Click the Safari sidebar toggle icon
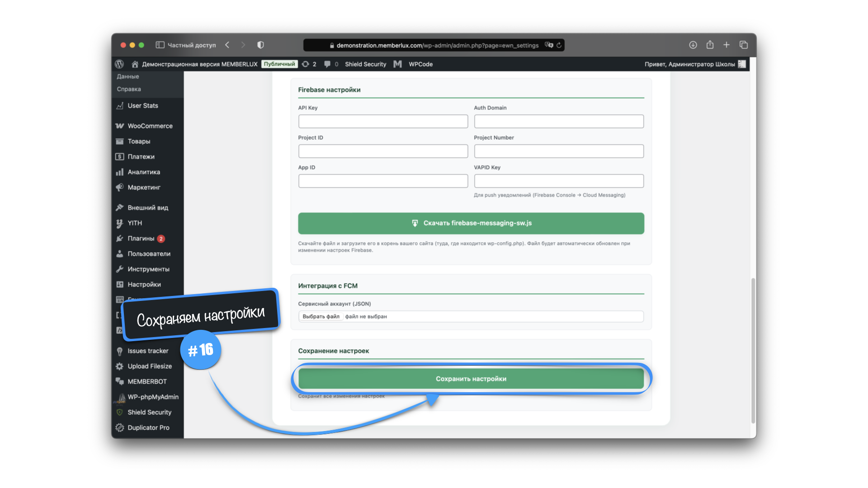Viewport: 868px width, 488px height. (x=160, y=45)
